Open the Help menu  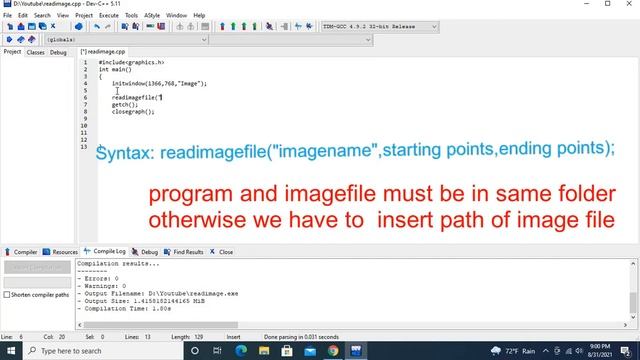[199, 16]
